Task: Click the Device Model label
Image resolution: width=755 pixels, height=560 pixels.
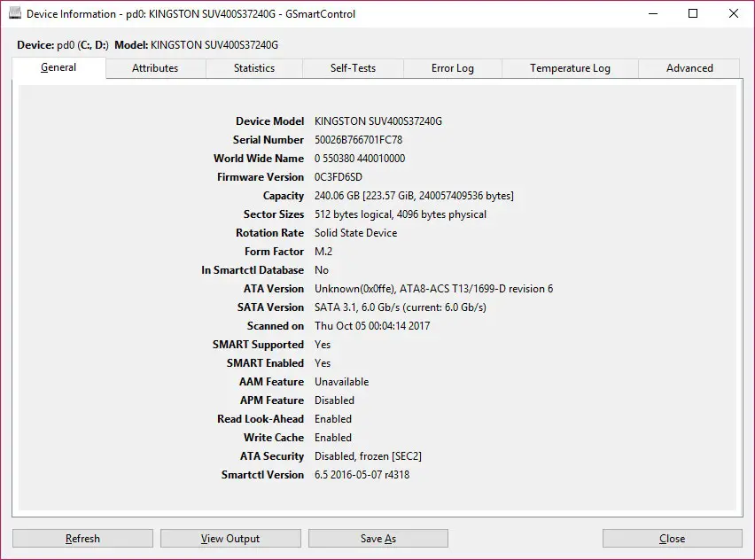Action: click(269, 121)
